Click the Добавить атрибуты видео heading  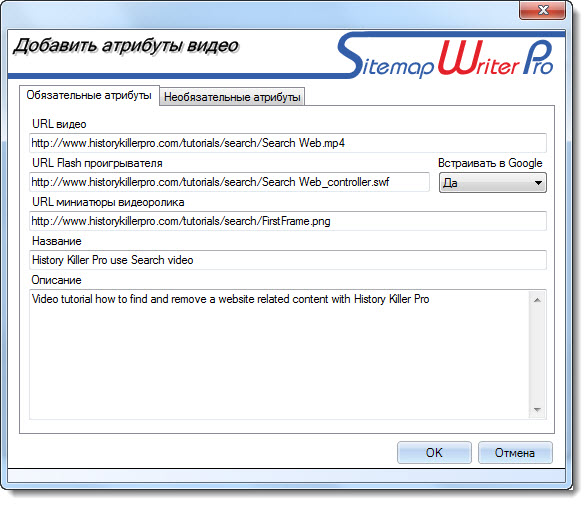pyautogui.click(x=126, y=46)
